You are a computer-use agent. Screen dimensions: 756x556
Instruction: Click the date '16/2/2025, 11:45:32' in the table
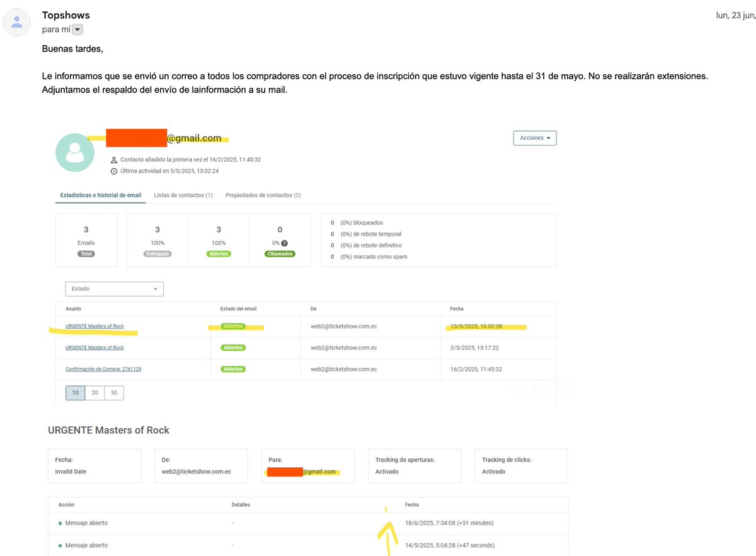[476, 369]
